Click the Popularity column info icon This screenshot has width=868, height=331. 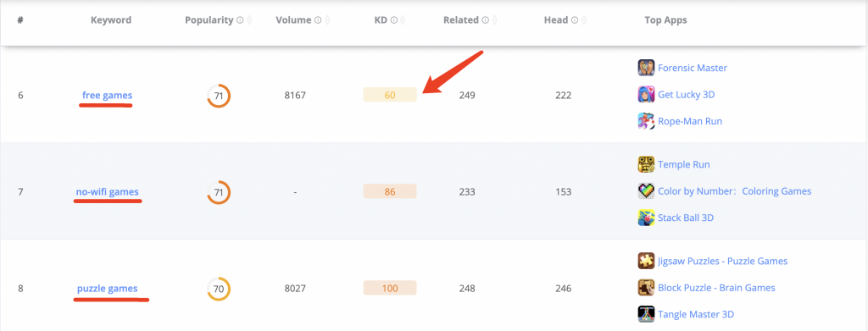pyautogui.click(x=240, y=20)
